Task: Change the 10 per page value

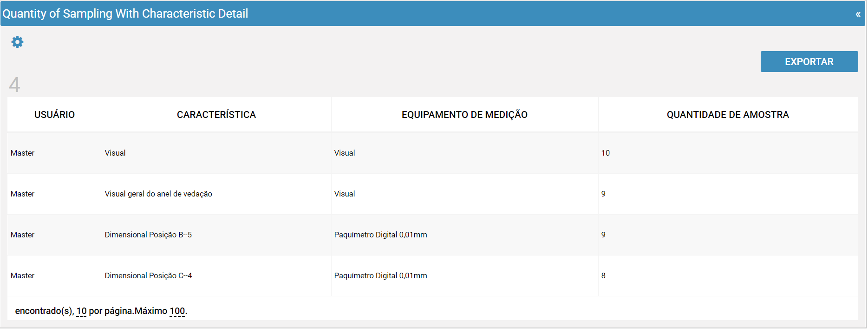Action: coord(82,311)
